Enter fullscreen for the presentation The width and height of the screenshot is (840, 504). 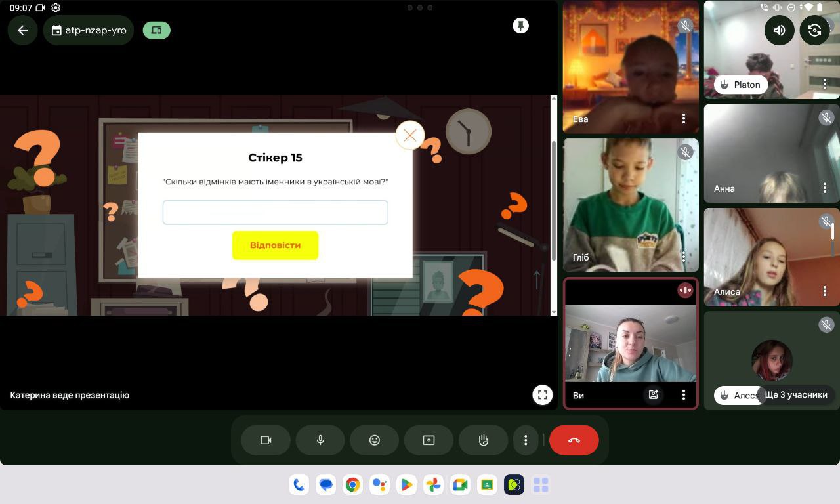[x=542, y=395]
